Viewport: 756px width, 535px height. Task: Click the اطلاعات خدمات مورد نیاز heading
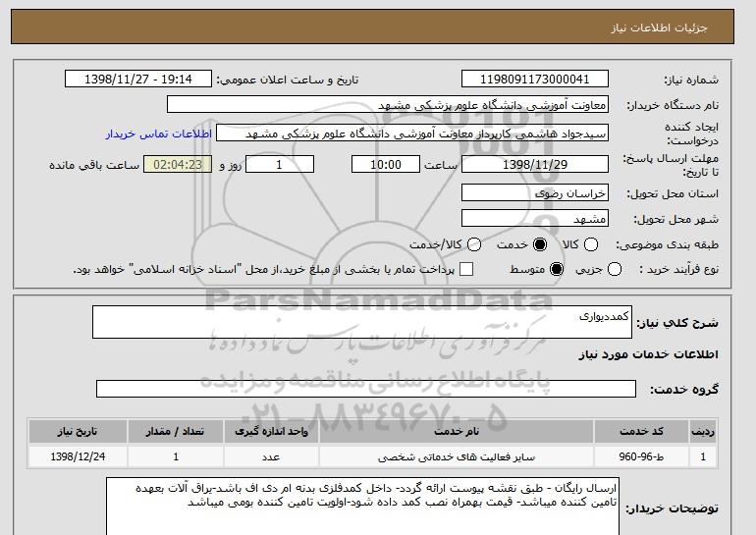(x=648, y=354)
